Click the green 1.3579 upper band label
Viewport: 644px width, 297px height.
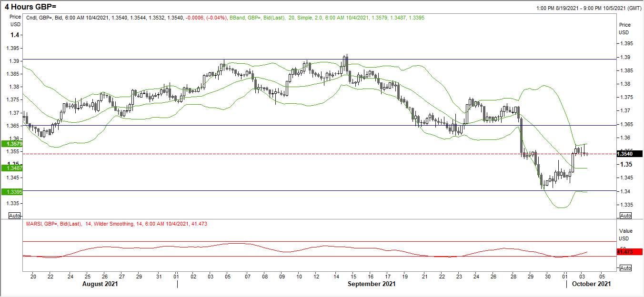10,144
